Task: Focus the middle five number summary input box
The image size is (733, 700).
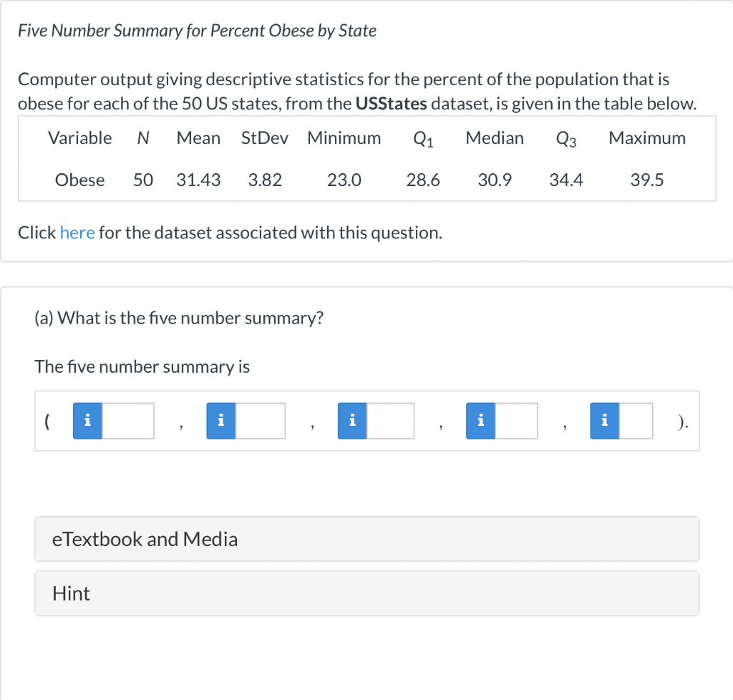Action: (x=390, y=421)
